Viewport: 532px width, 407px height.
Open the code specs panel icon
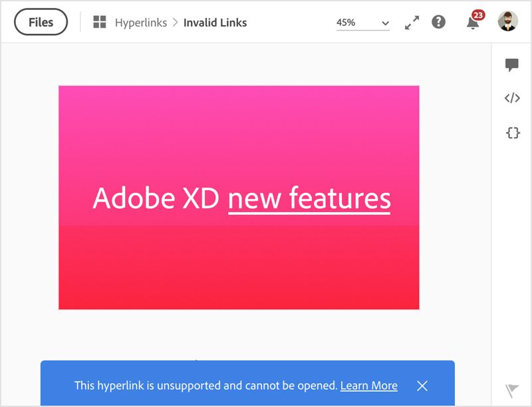click(511, 98)
